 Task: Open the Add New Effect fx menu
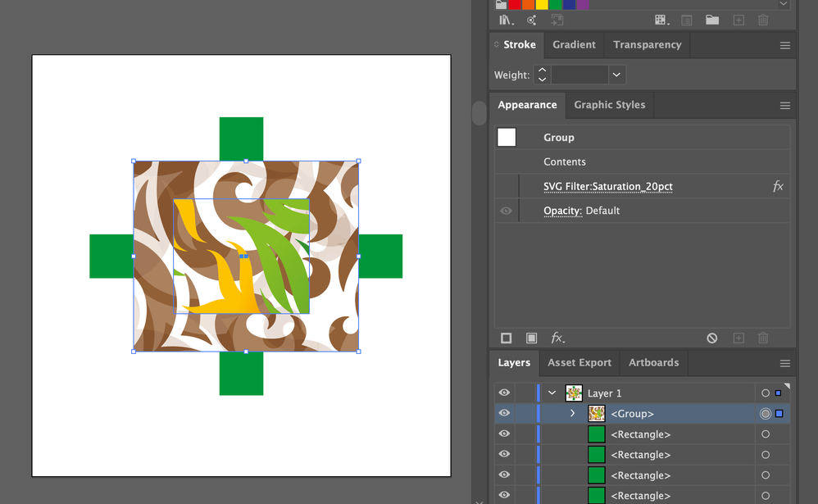[x=557, y=338]
